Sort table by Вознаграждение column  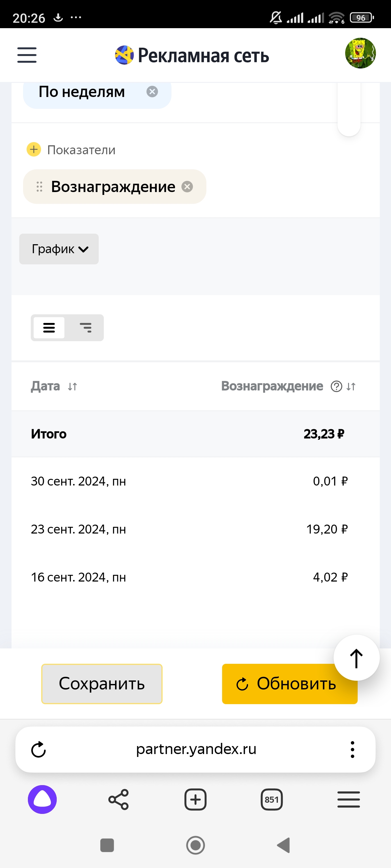[351, 387]
